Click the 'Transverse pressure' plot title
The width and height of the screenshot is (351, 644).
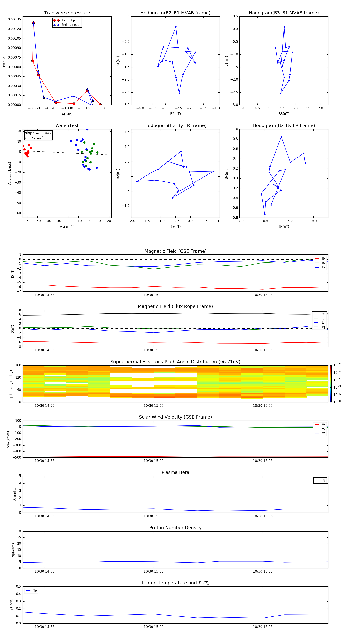pos(67,13)
